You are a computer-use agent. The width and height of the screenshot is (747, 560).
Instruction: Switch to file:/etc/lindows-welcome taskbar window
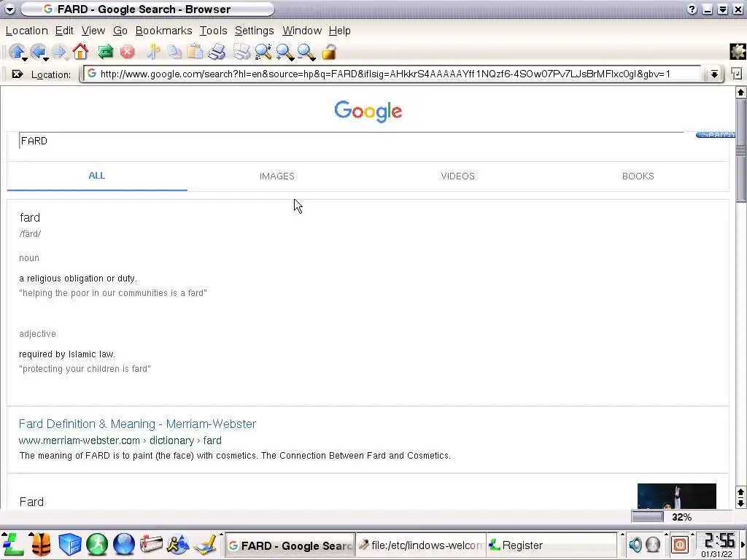click(421, 545)
